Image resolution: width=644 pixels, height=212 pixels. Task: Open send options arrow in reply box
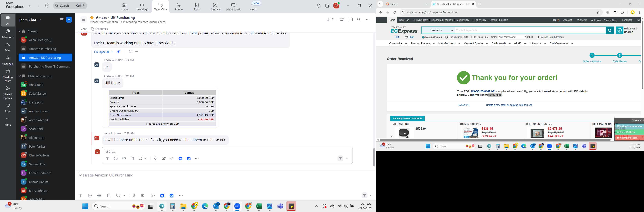(x=347, y=158)
